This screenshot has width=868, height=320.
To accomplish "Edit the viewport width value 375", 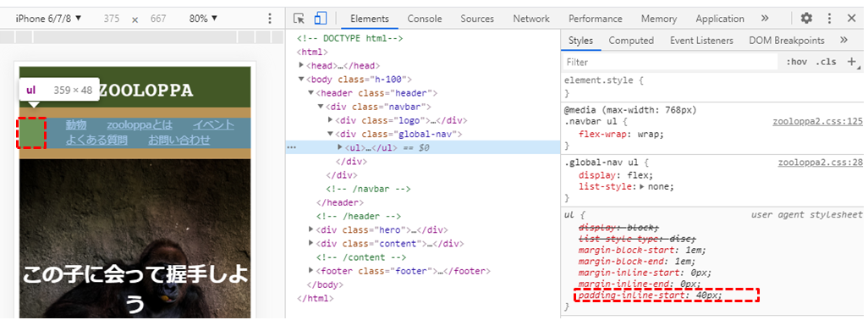I will [112, 19].
